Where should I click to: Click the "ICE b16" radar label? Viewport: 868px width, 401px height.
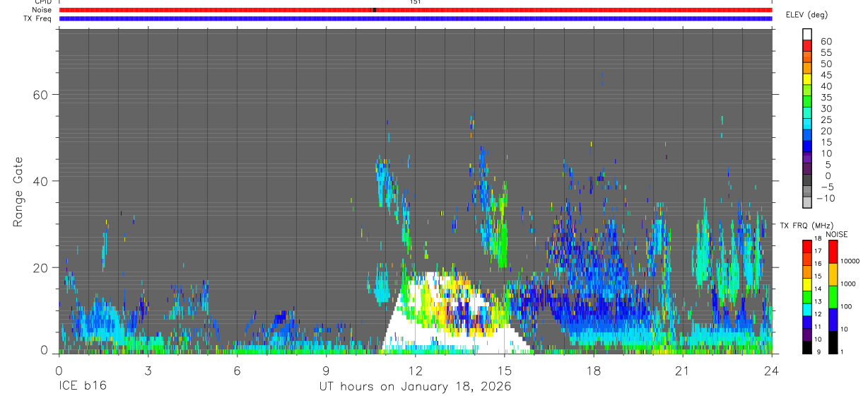point(81,386)
